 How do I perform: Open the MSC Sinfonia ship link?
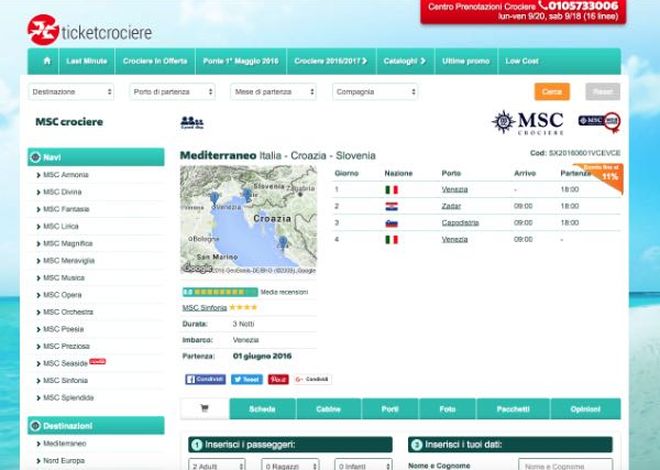(x=205, y=308)
